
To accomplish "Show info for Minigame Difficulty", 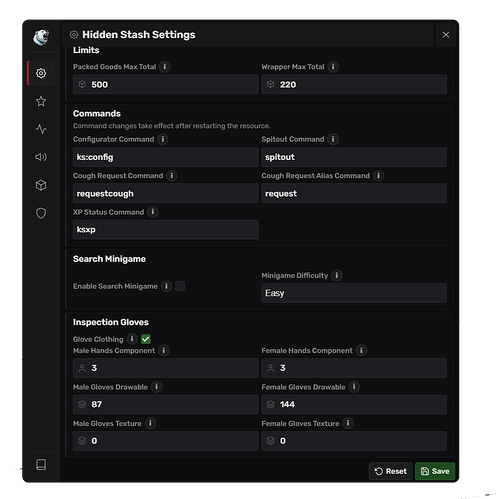I will 337,275.
